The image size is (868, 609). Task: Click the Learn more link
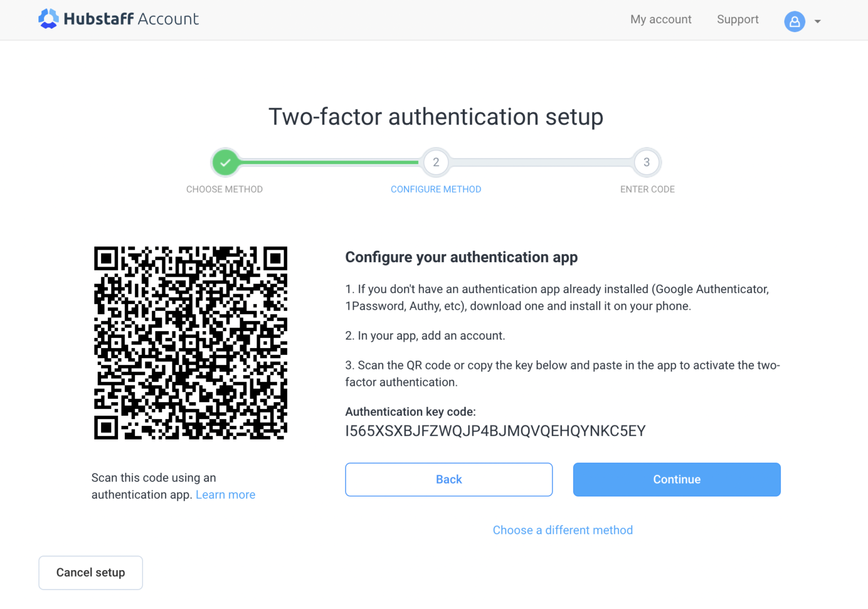click(x=225, y=494)
